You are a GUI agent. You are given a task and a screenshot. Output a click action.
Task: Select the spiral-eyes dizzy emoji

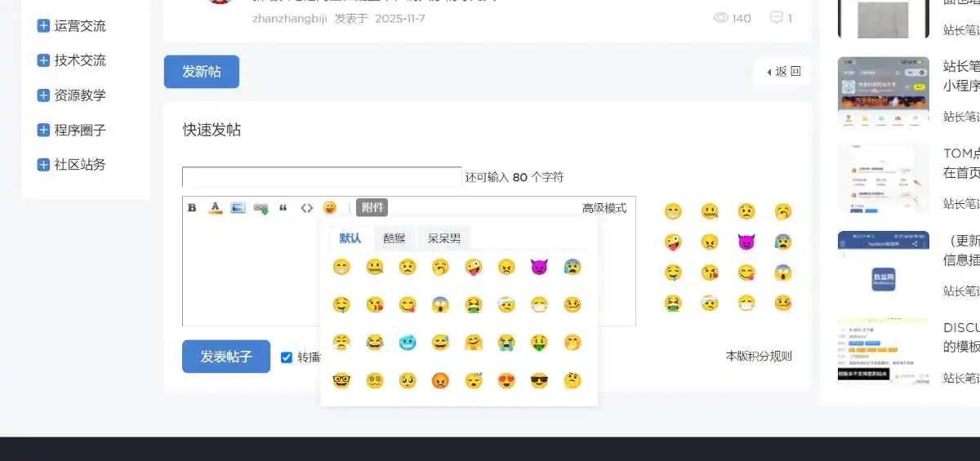pos(374,380)
